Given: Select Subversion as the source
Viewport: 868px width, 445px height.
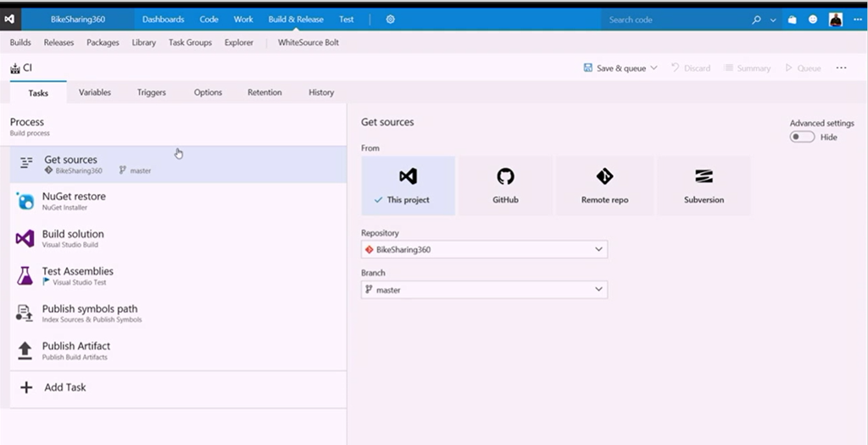Looking at the screenshot, I should [704, 185].
